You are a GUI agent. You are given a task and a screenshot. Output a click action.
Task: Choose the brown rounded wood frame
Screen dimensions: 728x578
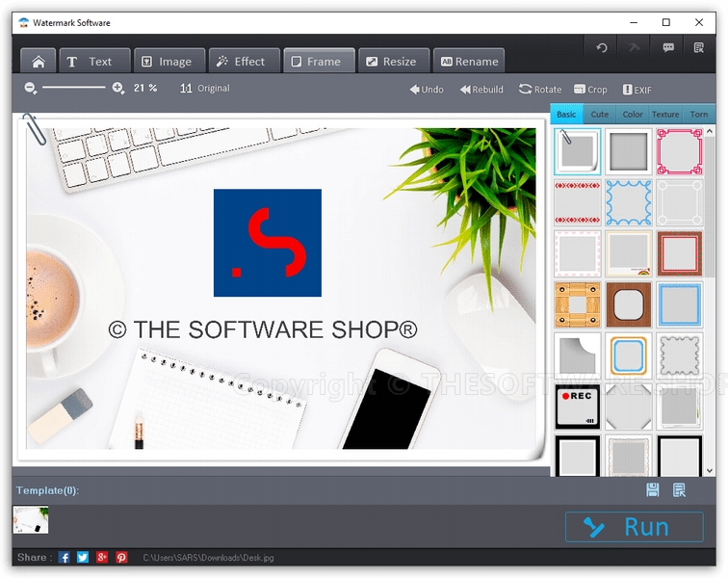pos(629,304)
